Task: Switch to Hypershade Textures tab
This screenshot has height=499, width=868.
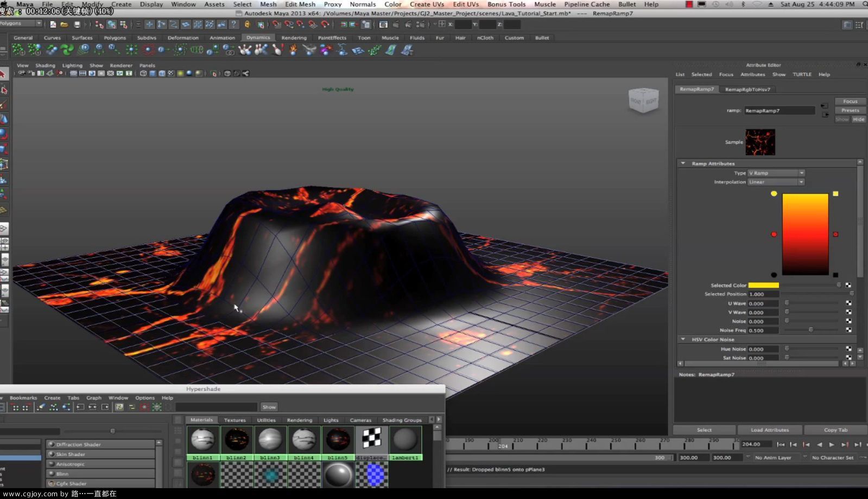Action: (x=235, y=420)
